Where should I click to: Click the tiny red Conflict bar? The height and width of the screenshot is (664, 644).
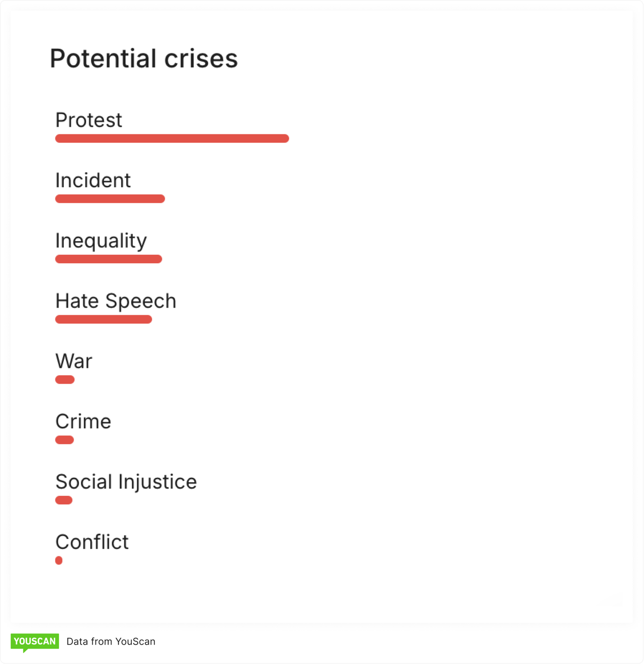tap(59, 560)
